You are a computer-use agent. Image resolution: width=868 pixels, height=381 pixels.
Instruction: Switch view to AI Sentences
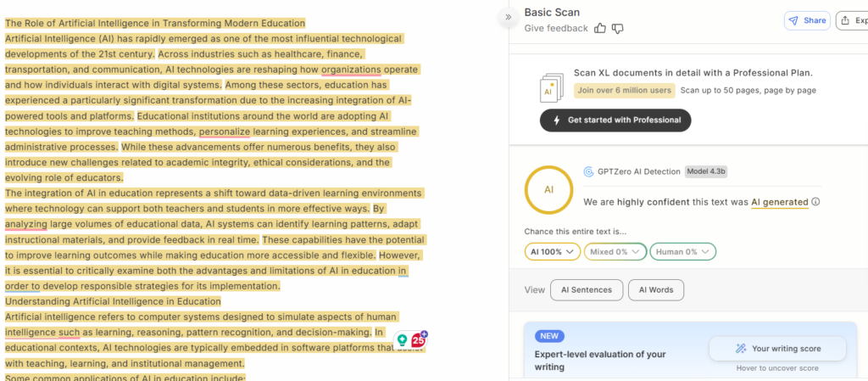[x=587, y=289]
